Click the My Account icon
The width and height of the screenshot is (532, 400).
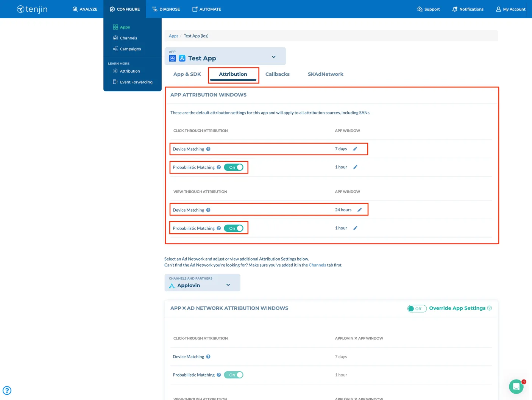point(498,9)
